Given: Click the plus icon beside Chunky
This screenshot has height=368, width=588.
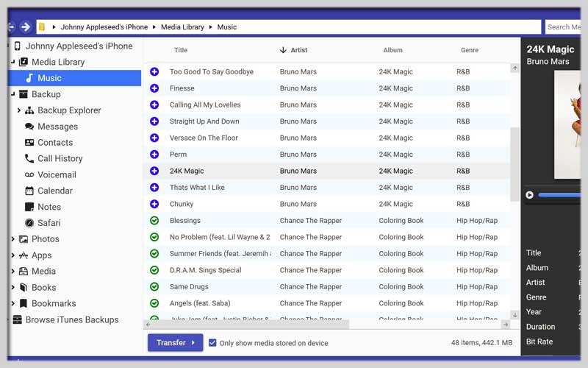Looking at the screenshot, I should pos(154,204).
